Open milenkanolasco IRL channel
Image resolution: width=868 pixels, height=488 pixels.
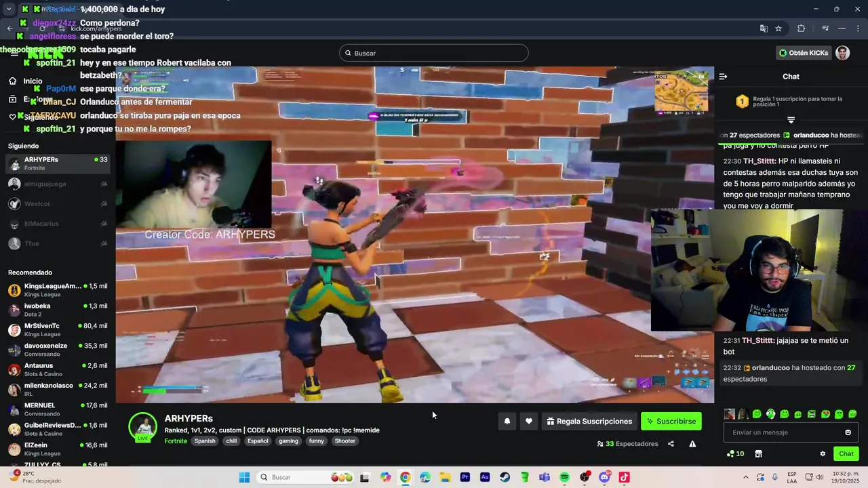[58, 390]
